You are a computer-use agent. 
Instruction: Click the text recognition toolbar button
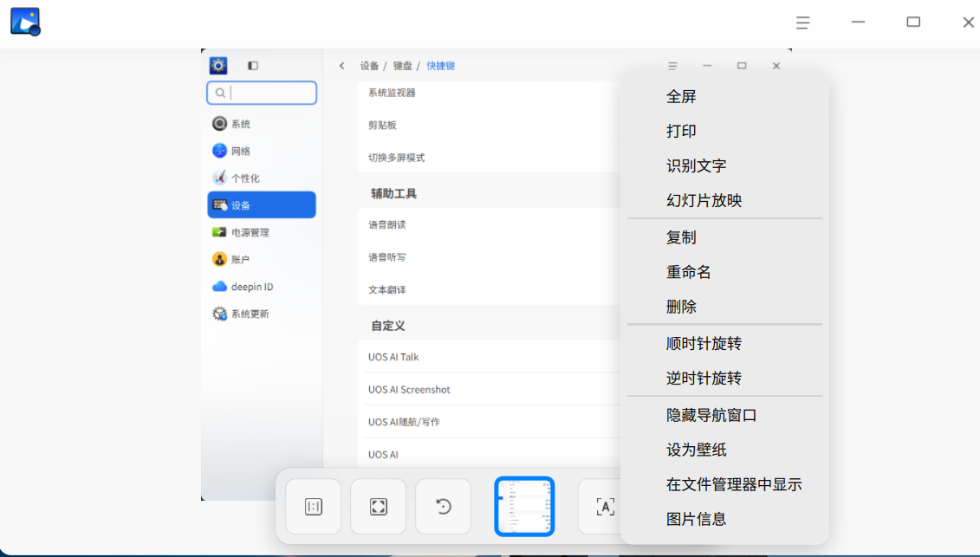pos(604,507)
